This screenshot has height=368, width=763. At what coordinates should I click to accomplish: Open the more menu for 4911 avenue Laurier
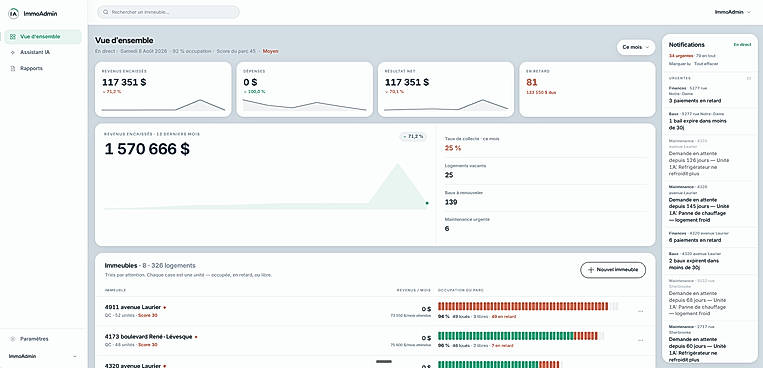[x=640, y=311]
